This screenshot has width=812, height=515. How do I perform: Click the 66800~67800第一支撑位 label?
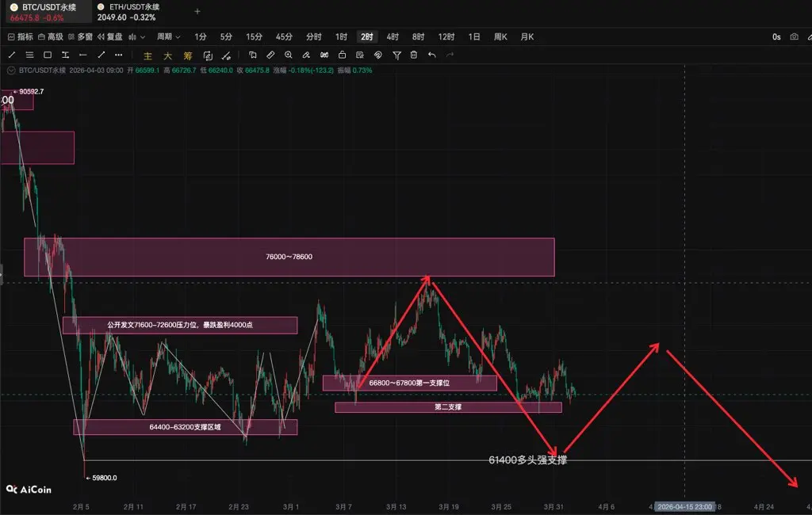click(x=409, y=383)
